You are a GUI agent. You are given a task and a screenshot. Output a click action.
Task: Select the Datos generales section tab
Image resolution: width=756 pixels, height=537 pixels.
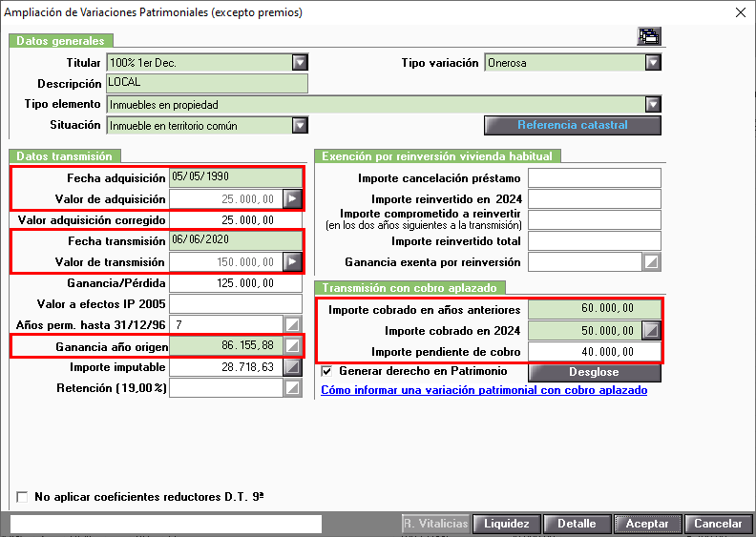pyautogui.click(x=61, y=40)
